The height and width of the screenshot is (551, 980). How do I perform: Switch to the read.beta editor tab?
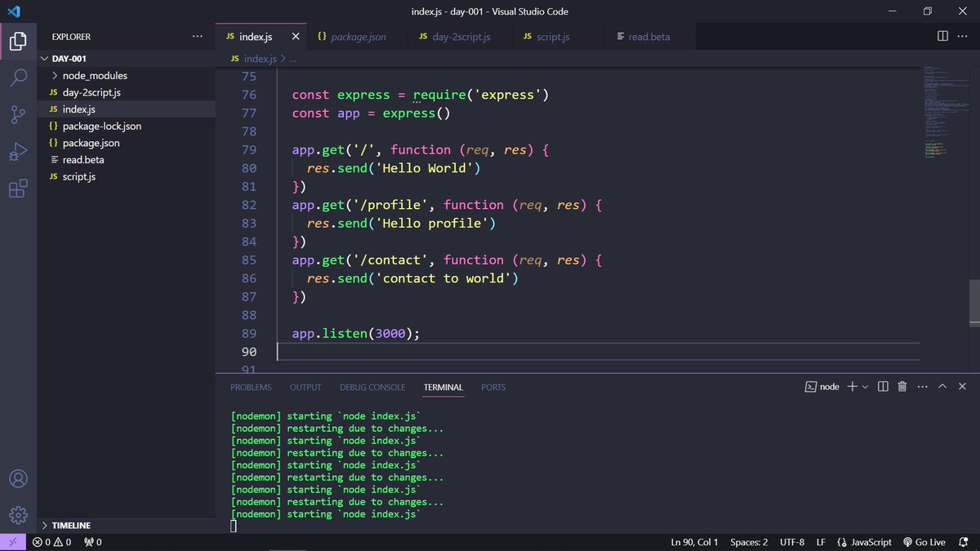tap(649, 37)
